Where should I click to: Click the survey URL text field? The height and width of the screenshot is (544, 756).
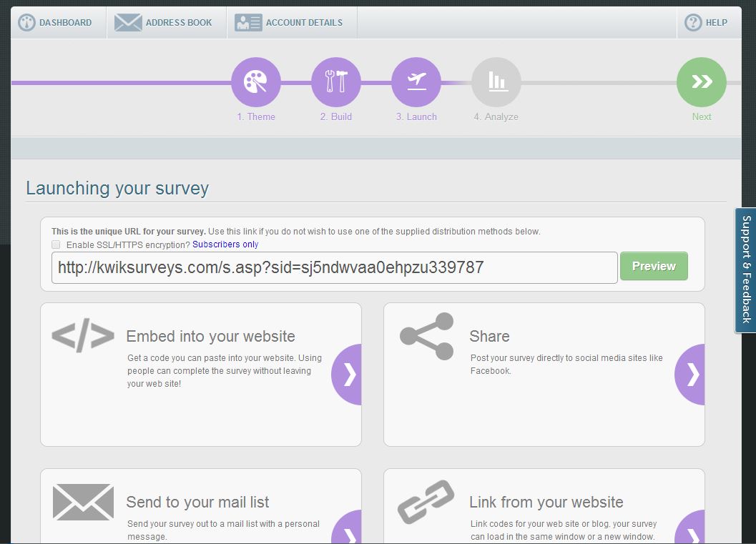[334, 267]
